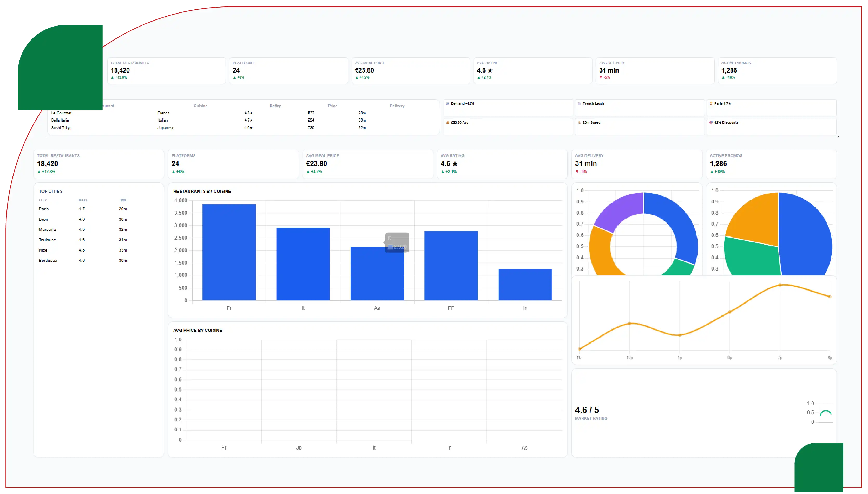Click the Jp label in Avg Price by Cuisine
This screenshot has height=494, width=868.
299,448
